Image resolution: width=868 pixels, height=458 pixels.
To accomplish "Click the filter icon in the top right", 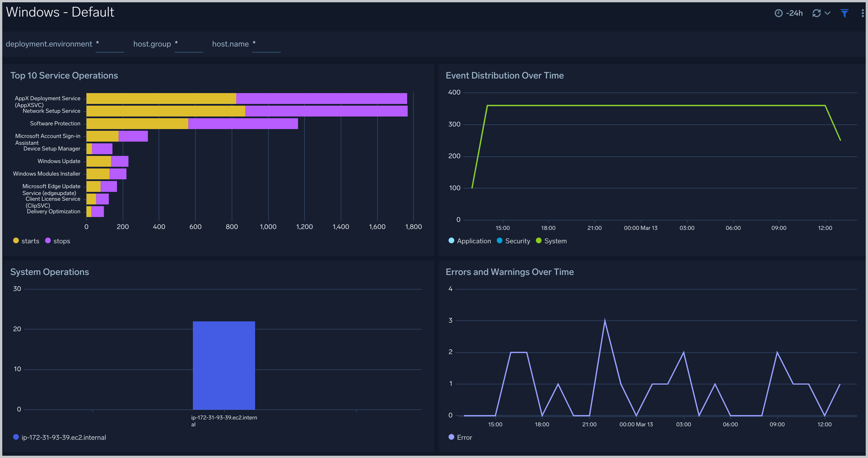I will [x=845, y=13].
